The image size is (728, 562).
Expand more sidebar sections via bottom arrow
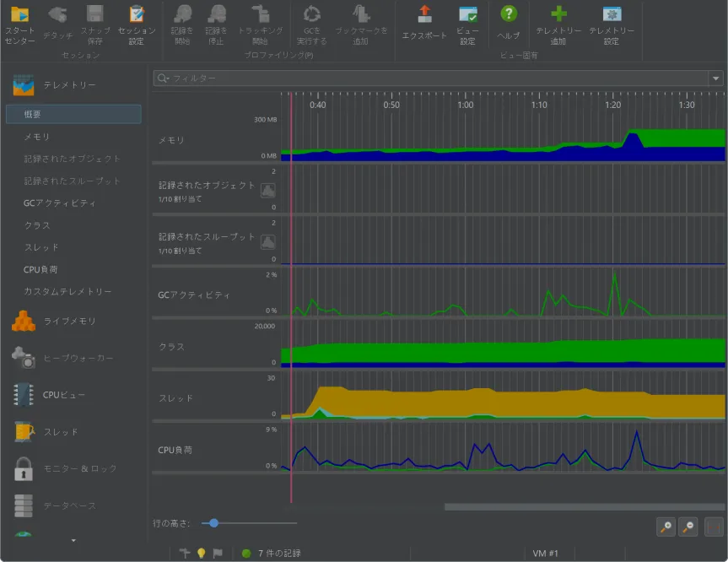click(x=73, y=541)
